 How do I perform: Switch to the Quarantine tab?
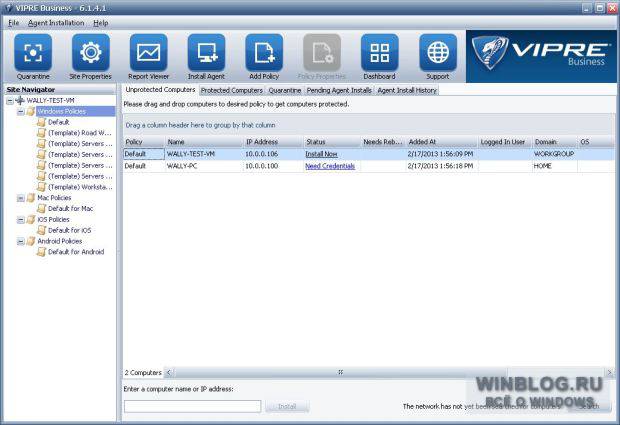(285, 91)
